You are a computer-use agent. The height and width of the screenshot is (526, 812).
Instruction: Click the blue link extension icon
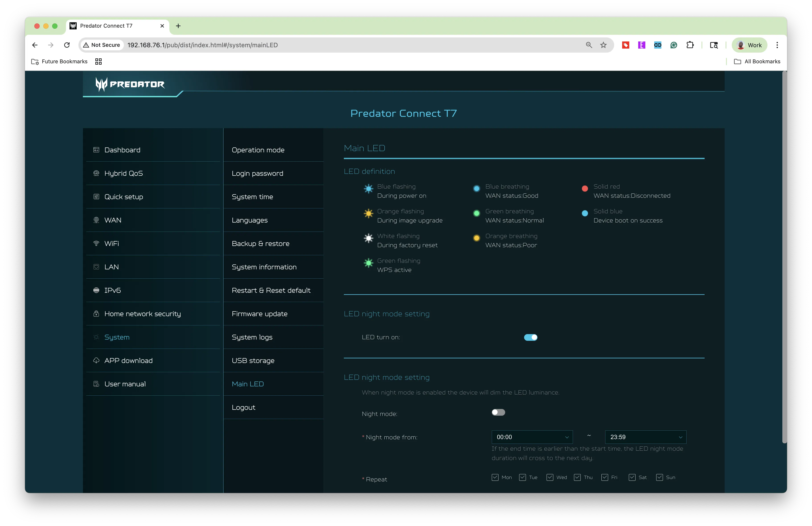[x=657, y=45]
